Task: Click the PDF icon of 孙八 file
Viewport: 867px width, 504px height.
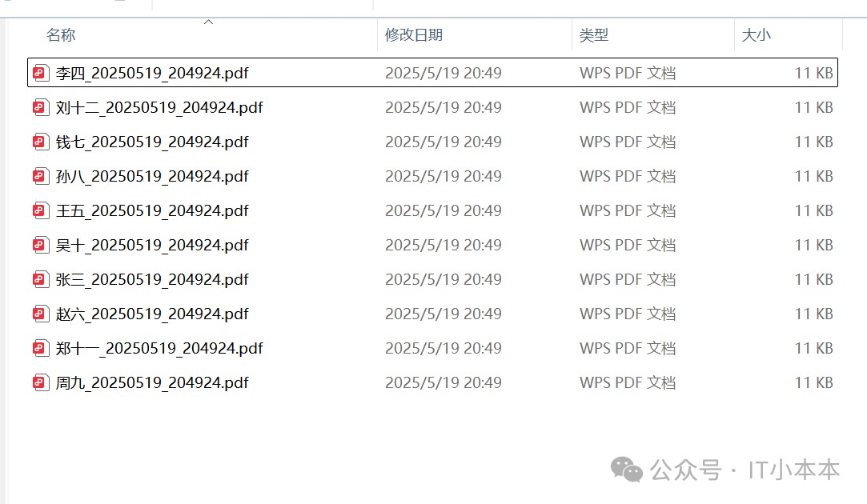Action: 40,176
